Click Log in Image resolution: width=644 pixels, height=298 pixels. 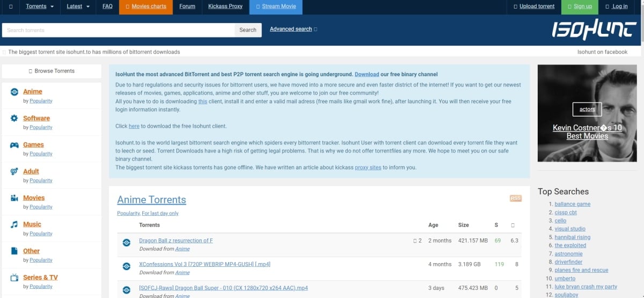pos(616,6)
